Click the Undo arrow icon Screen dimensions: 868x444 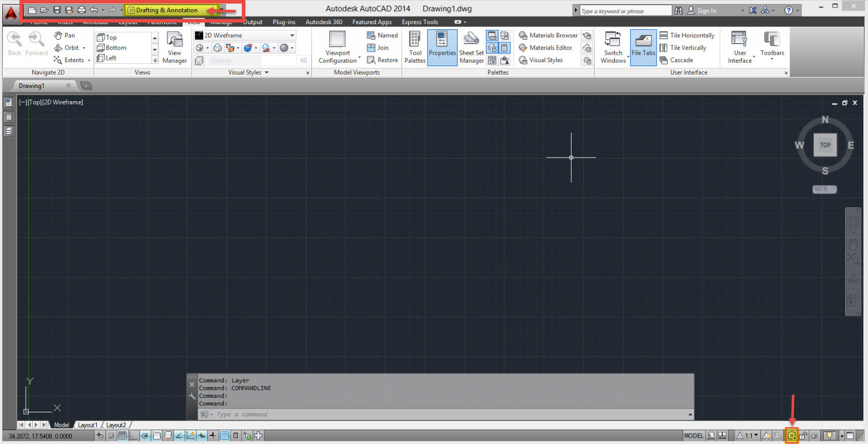[94, 10]
